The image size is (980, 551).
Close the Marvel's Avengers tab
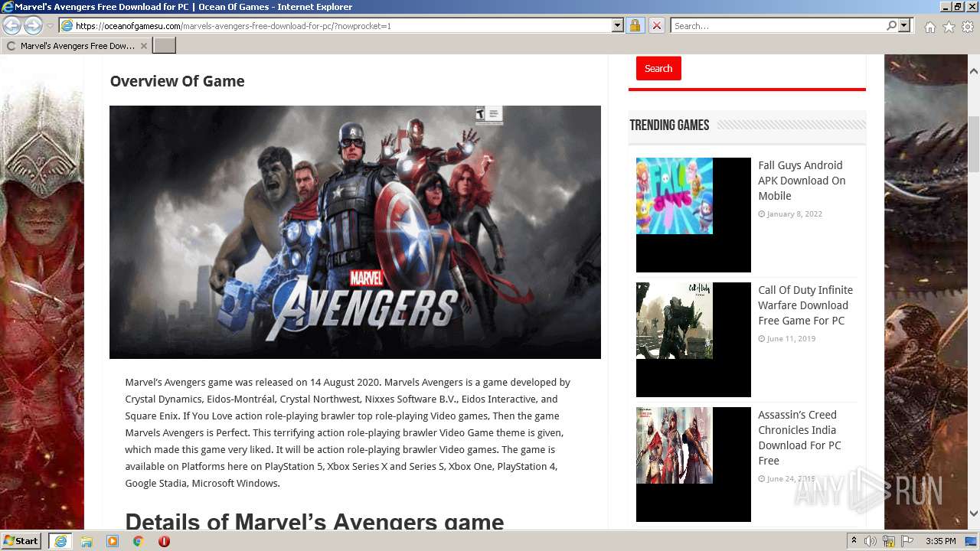point(144,46)
